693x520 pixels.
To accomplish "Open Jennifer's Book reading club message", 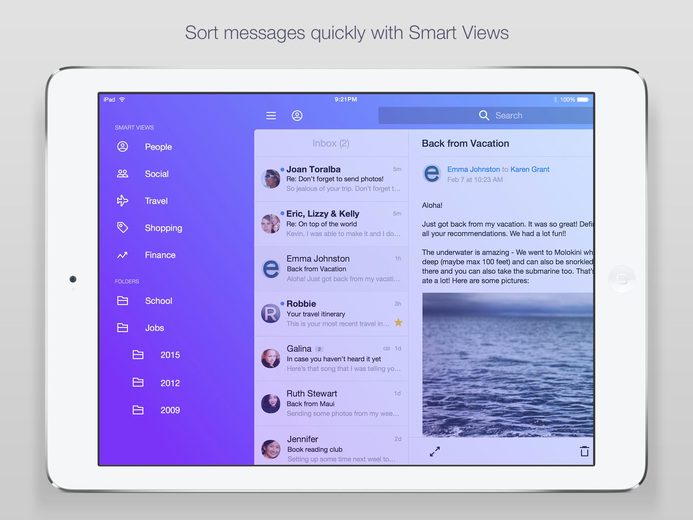I will click(x=331, y=446).
